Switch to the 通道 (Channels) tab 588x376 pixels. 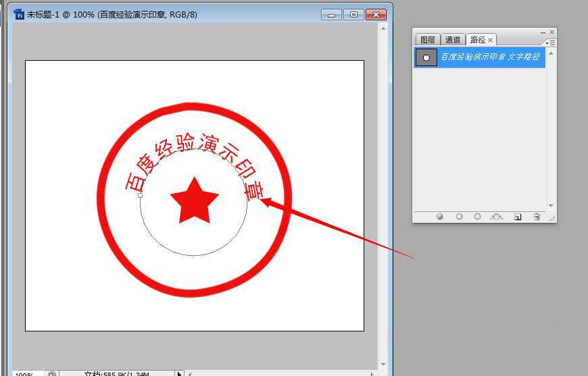(452, 40)
